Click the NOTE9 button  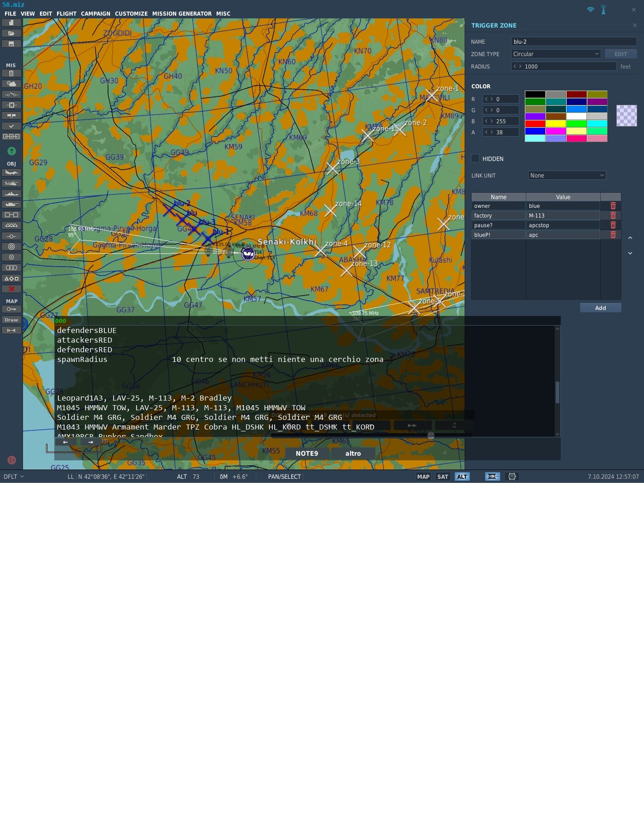[307, 453]
